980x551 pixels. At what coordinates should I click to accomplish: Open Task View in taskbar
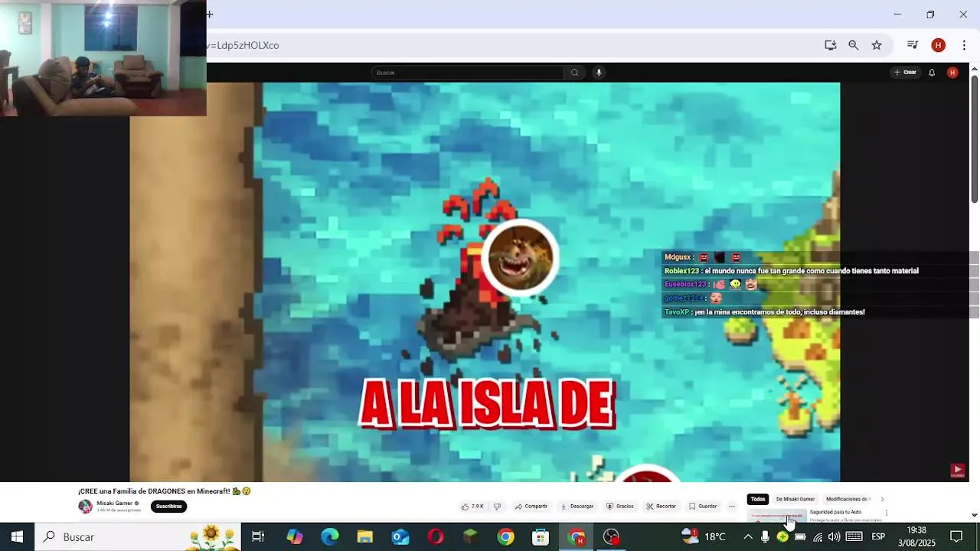(258, 536)
